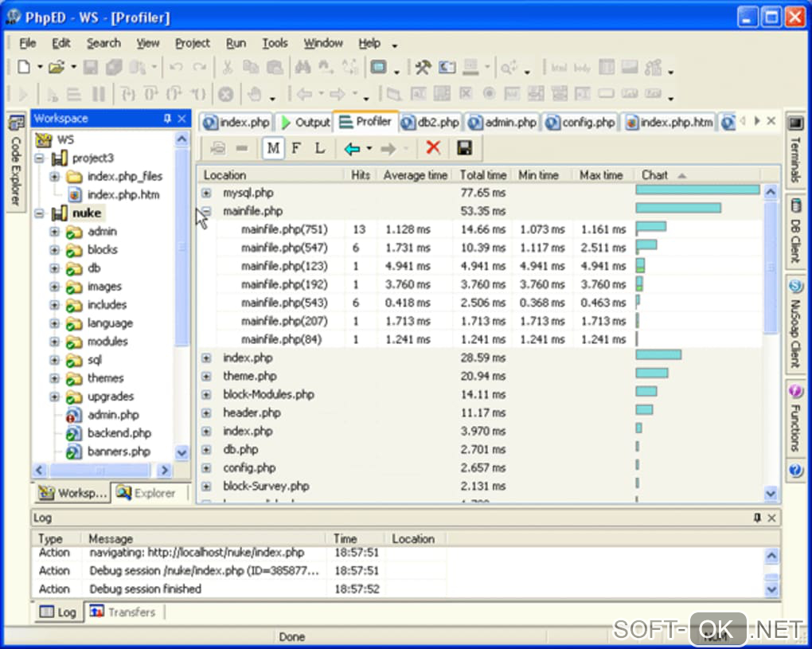Expand the admin folder in Workspace tree
Viewport: 812px width, 649px height.
[54, 232]
